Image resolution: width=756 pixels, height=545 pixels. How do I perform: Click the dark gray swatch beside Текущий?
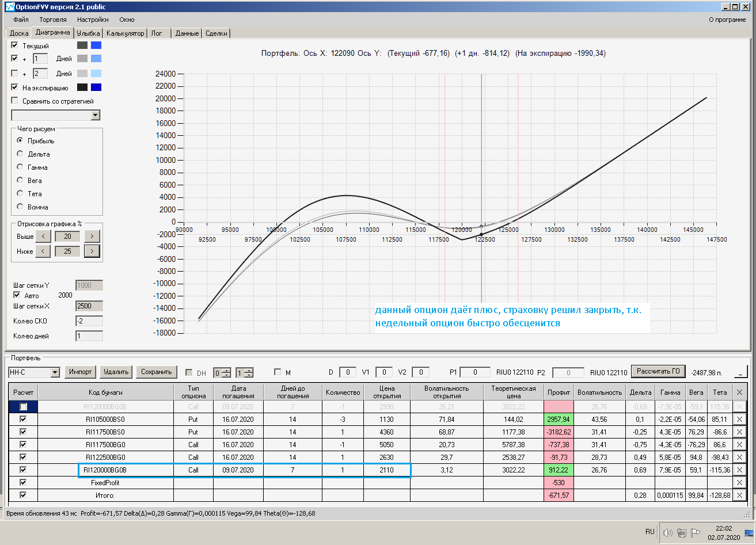click(82, 45)
